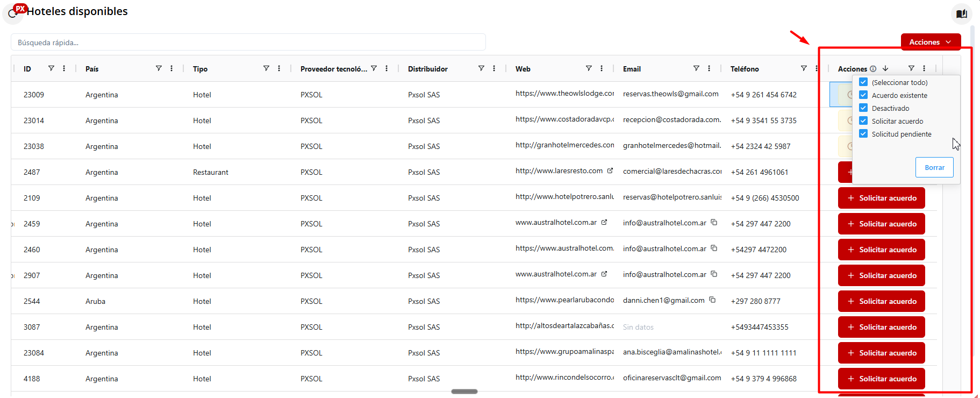Copy the danni.chen1@gmail.com email address
This screenshot has width=980, height=398.
tap(712, 300)
